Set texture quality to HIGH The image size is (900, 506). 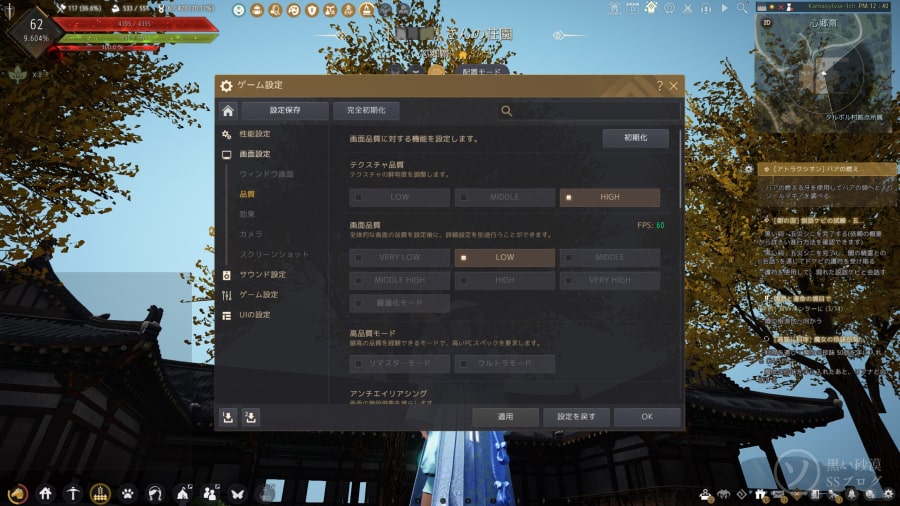[610, 197]
